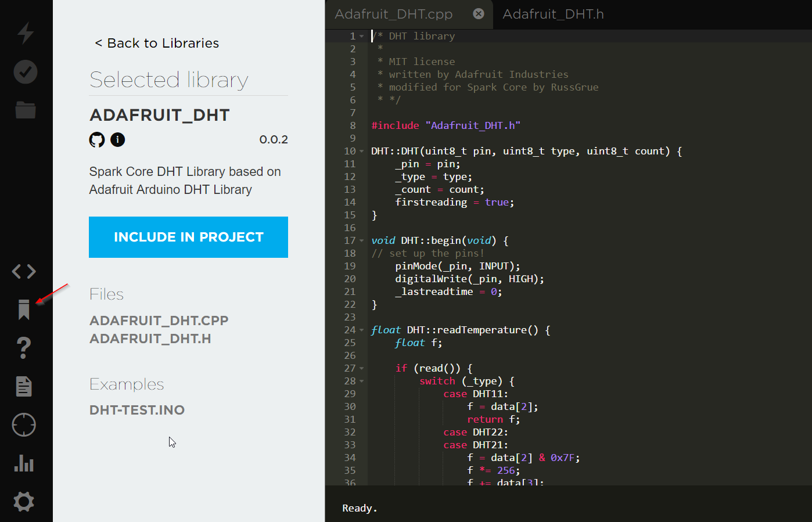Collapse the code fold at line 17

click(x=362, y=241)
